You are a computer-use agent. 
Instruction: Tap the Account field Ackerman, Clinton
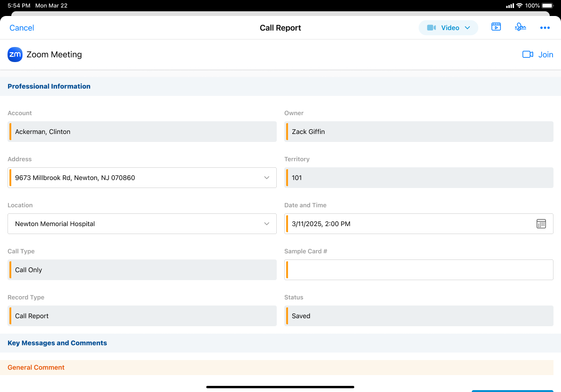142,132
